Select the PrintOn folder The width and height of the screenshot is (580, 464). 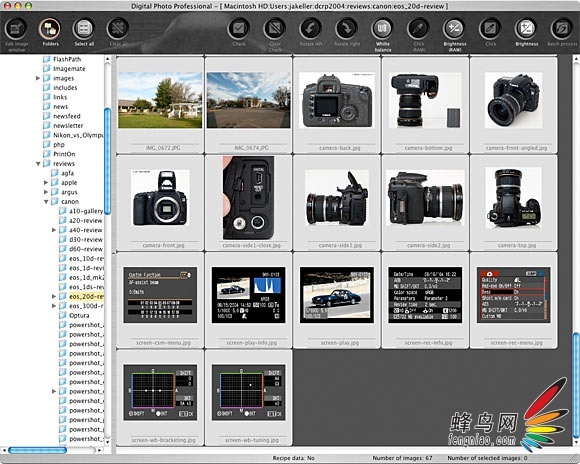tap(59, 154)
